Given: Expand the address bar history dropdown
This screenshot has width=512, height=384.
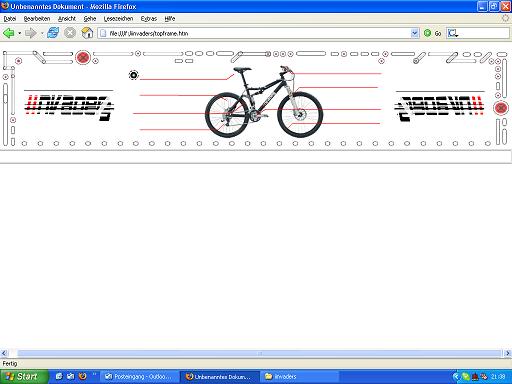Looking at the screenshot, I should [415, 33].
